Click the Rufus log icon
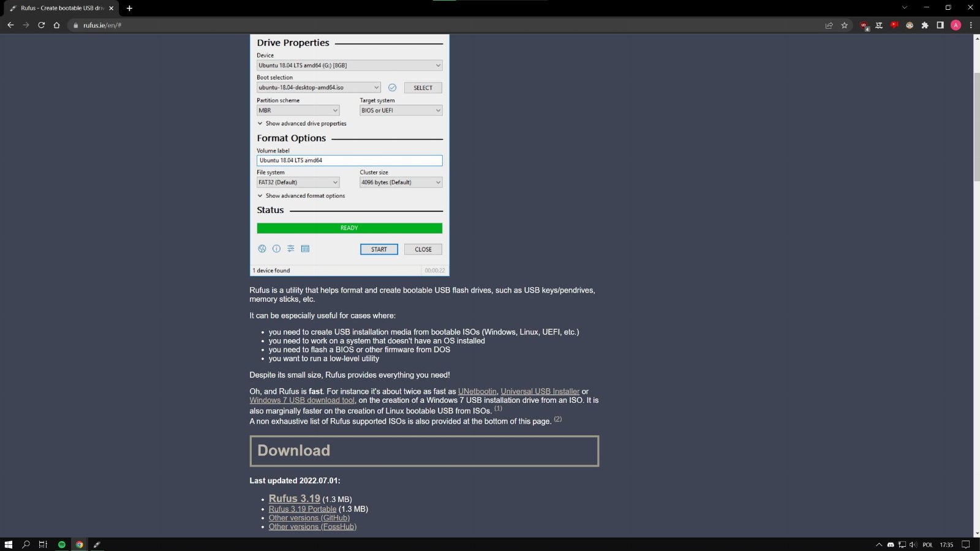This screenshot has width=980, height=551. click(305, 249)
